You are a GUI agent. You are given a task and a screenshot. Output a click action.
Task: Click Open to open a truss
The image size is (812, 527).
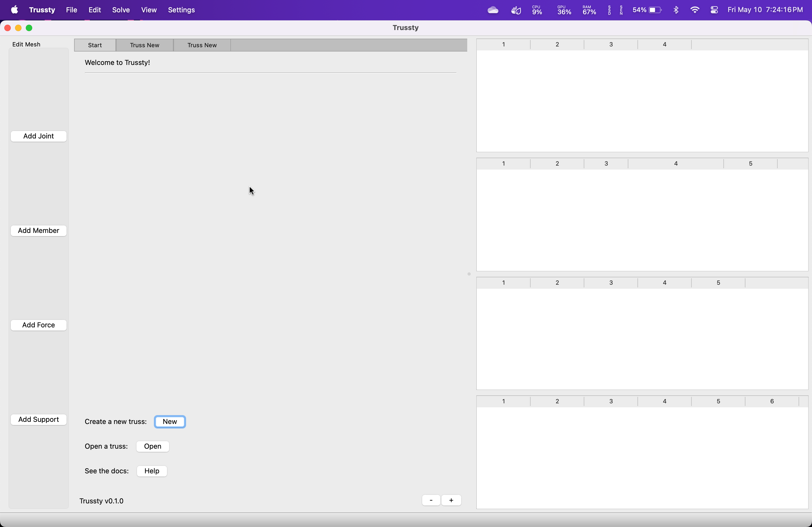coord(153,446)
